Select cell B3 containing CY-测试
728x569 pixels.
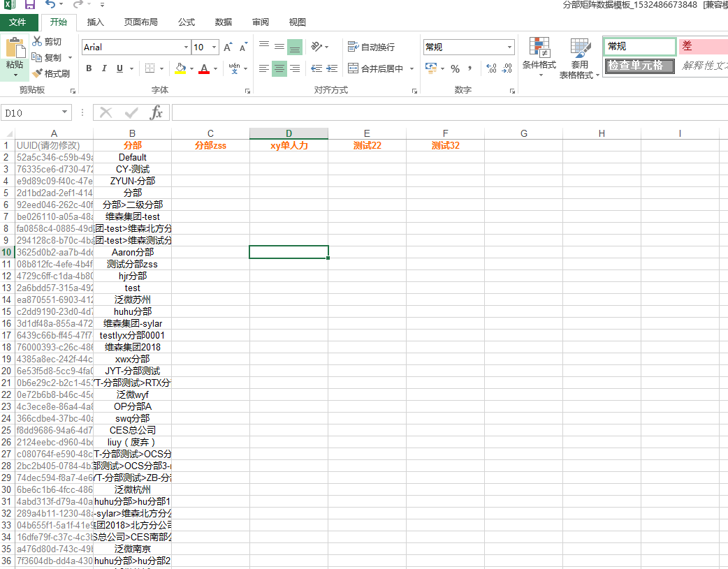[132, 169]
